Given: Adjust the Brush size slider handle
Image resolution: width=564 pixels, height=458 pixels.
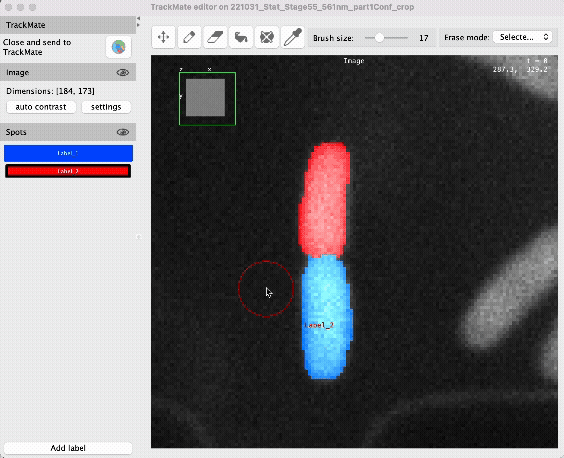Looking at the screenshot, I should point(379,38).
